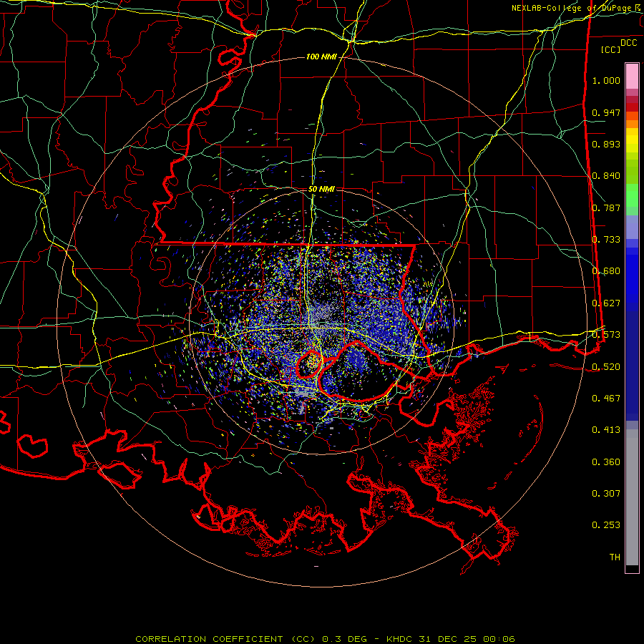644x644 pixels.
Task: Click the [CC] legend units label
Action: click(x=611, y=49)
